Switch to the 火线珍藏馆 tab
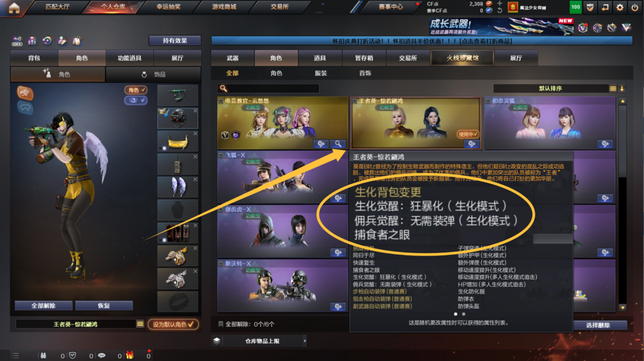This screenshot has height=361, width=644. point(462,58)
